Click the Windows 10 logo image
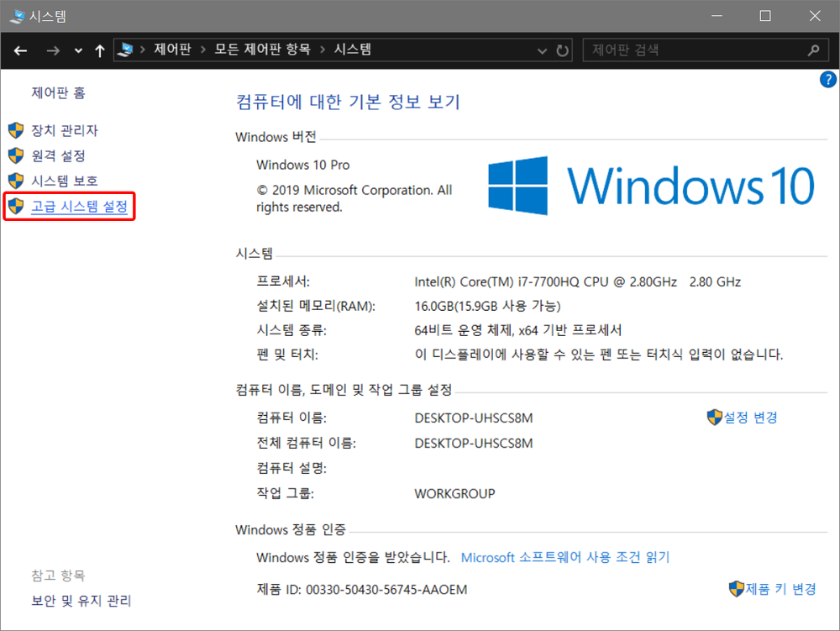This screenshot has height=631, width=840. click(x=652, y=186)
